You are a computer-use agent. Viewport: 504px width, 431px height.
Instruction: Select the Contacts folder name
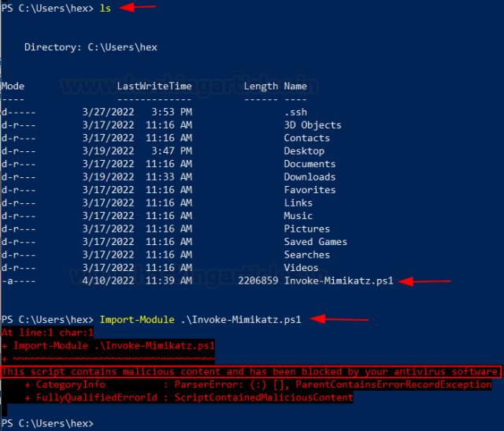(306, 138)
